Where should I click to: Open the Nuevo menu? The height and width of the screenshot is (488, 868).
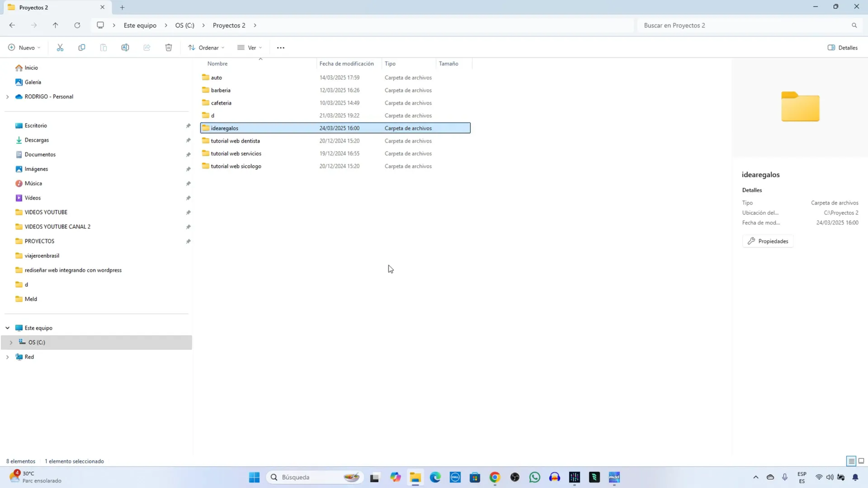coord(24,48)
